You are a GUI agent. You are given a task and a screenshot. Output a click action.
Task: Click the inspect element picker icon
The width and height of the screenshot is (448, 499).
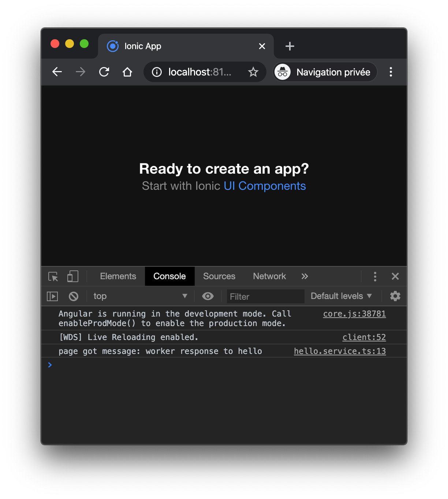click(53, 277)
